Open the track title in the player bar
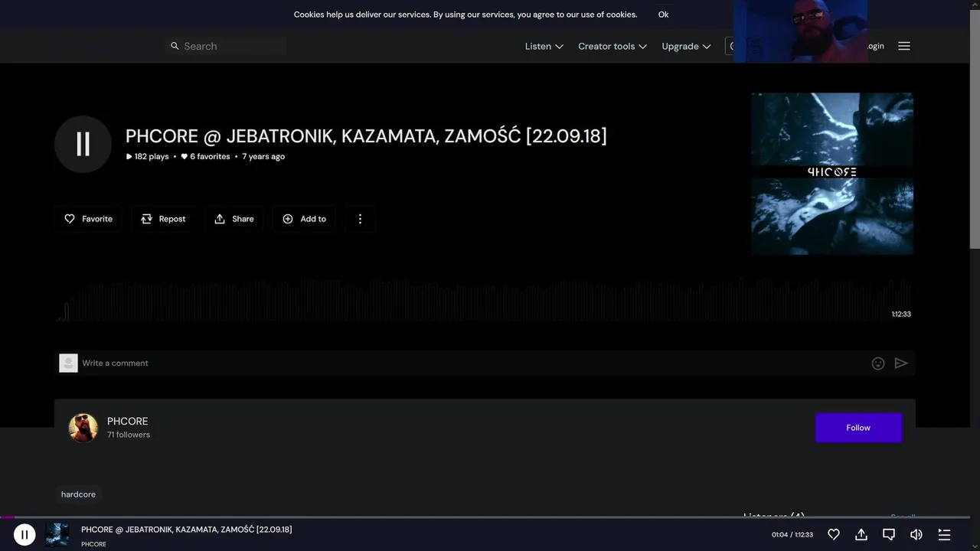Viewport: 980px width, 551px height. click(186, 530)
